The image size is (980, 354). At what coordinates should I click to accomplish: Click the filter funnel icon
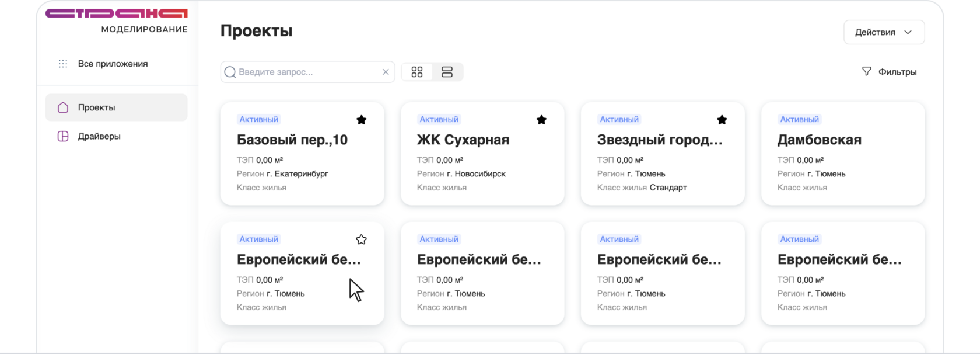click(x=867, y=71)
